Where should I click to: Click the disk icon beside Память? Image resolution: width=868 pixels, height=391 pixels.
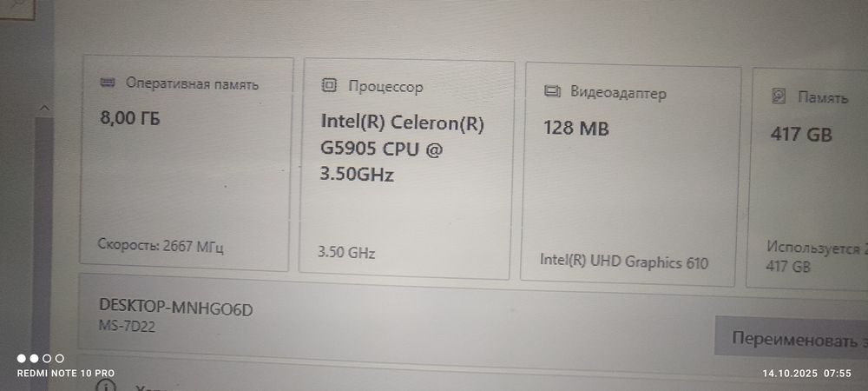coord(779,97)
